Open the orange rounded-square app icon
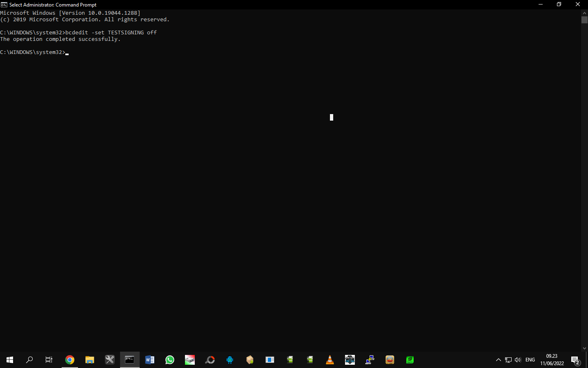The height and width of the screenshot is (368, 588). 390,360
